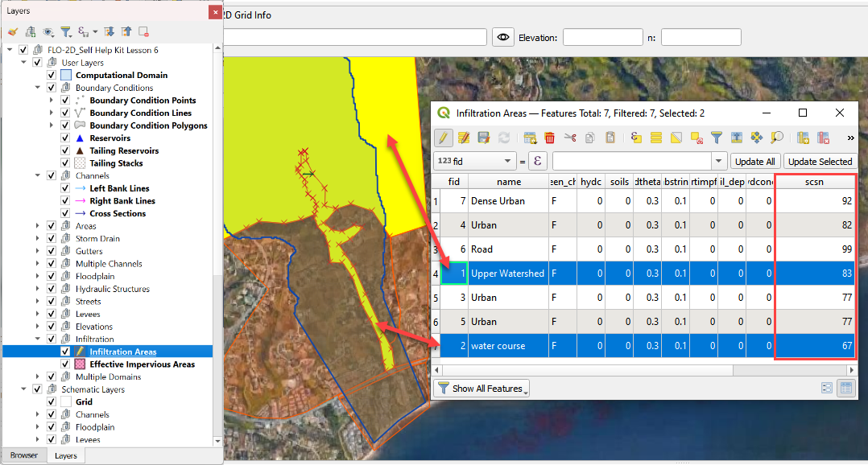Click Remove Layer icon in Layers toolbar
Image resolution: width=868 pixels, height=465 pixels.
[143, 31]
